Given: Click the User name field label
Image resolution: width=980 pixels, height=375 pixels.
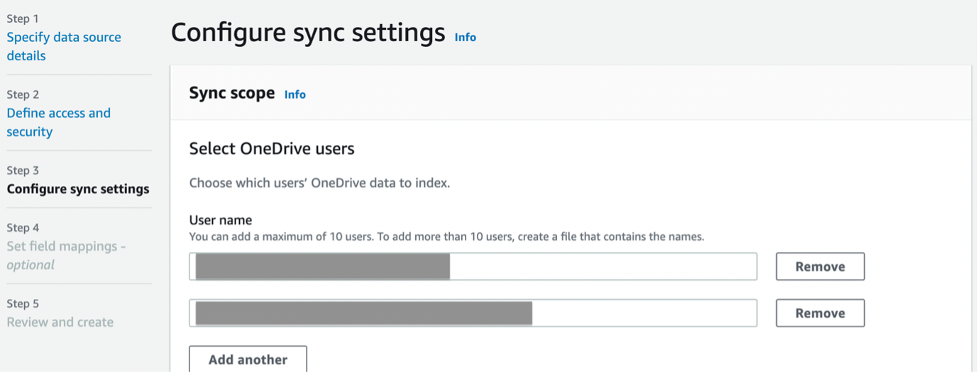Looking at the screenshot, I should (x=220, y=220).
